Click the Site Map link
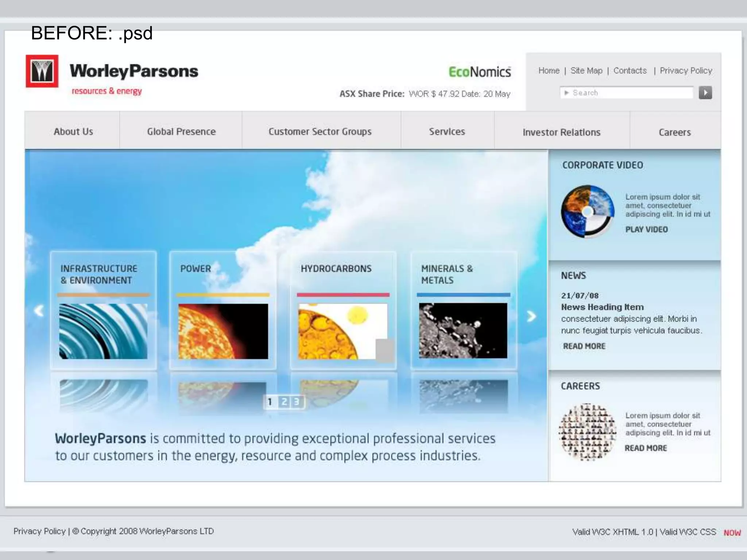The height and width of the screenshot is (560, 747). pyautogui.click(x=586, y=71)
